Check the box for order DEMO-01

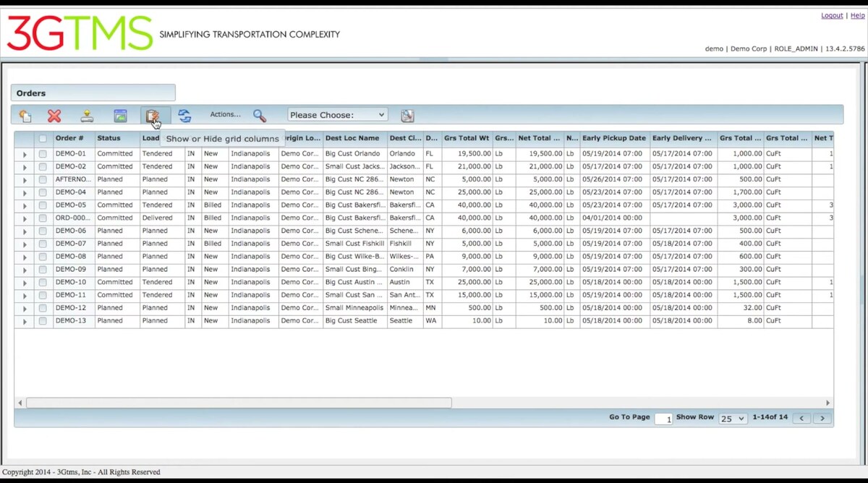pos(43,153)
